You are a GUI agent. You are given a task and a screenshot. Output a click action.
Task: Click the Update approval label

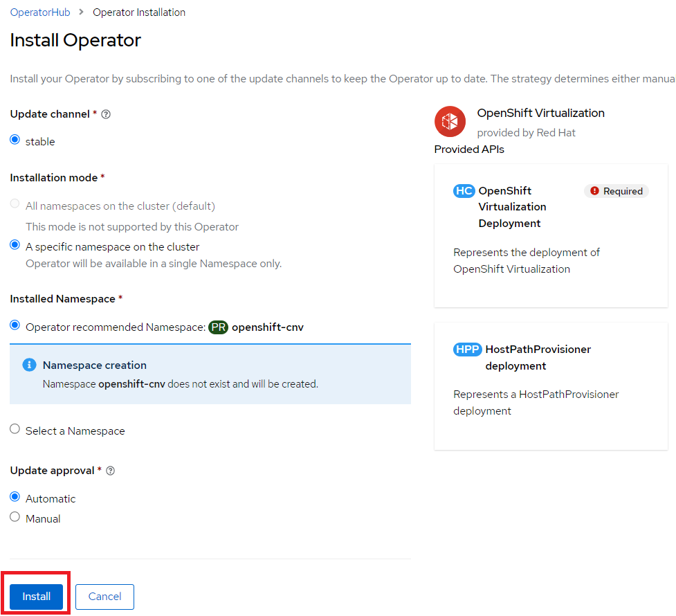[52, 471]
